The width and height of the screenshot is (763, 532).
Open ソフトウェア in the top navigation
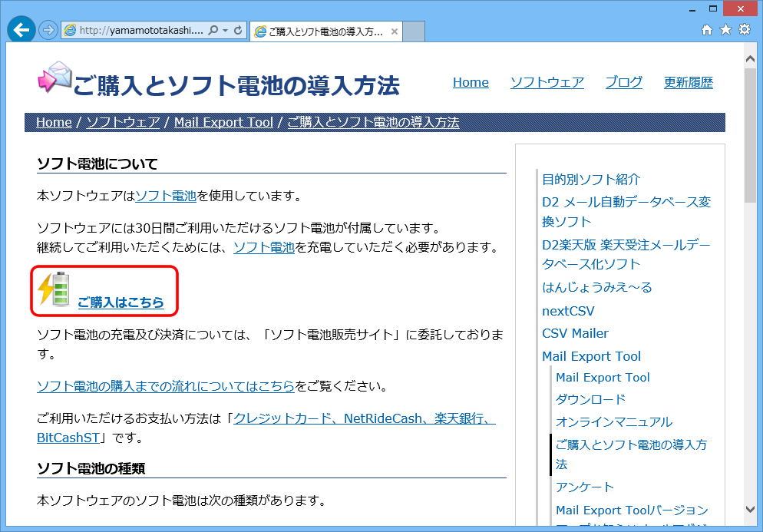pyautogui.click(x=547, y=82)
